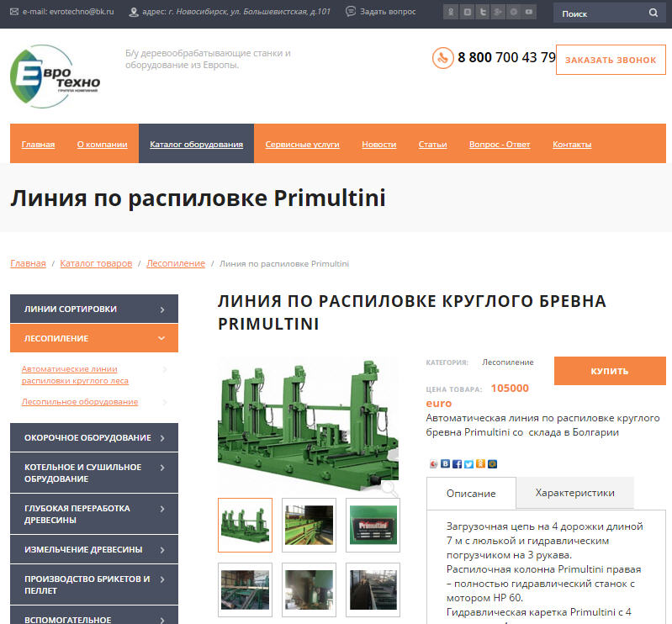Click the Евро Техно logo
This screenshot has width=672, height=624.
(55, 77)
